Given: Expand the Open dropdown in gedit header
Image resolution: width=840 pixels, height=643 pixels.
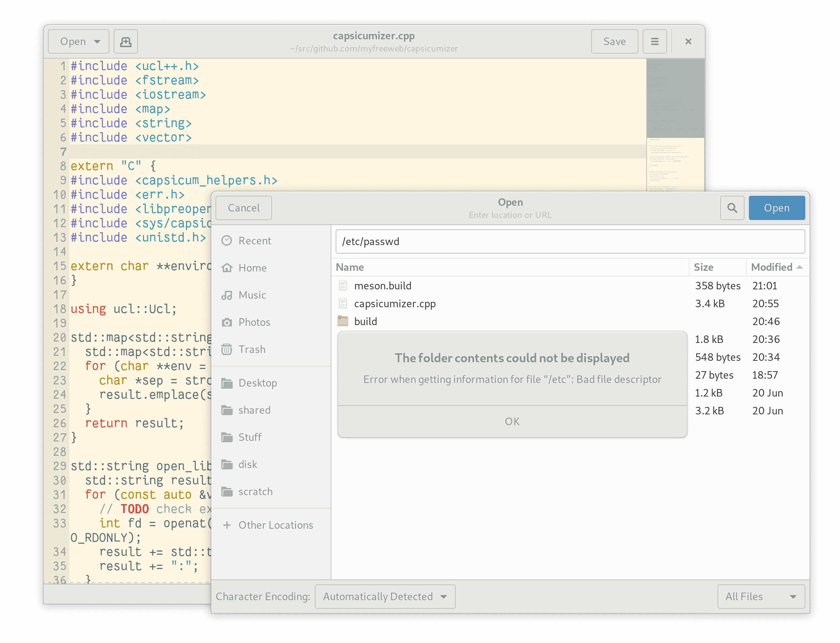Looking at the screenshot, I should [x=79, y=41].
